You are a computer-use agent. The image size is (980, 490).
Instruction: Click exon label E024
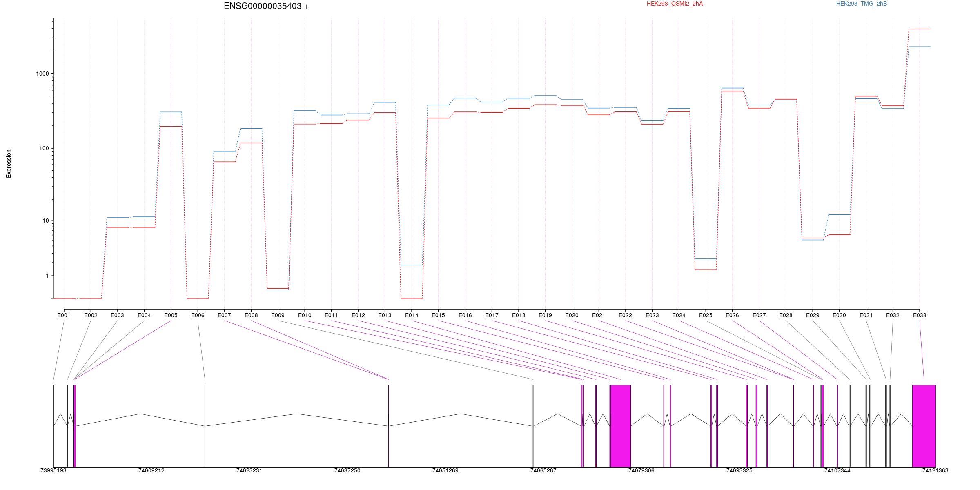(679, 315)
